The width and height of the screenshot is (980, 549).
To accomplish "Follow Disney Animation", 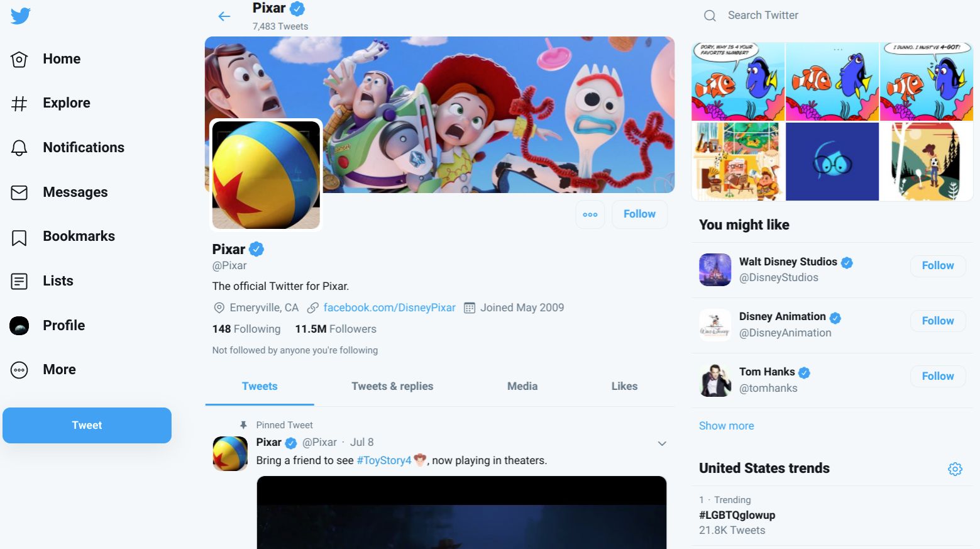I will (x=938, y=321).
